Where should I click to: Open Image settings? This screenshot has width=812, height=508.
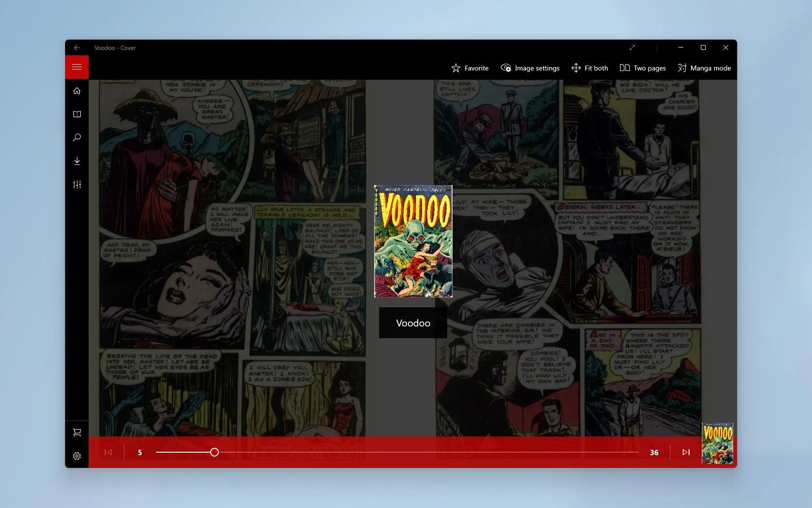tap(530, 68)
